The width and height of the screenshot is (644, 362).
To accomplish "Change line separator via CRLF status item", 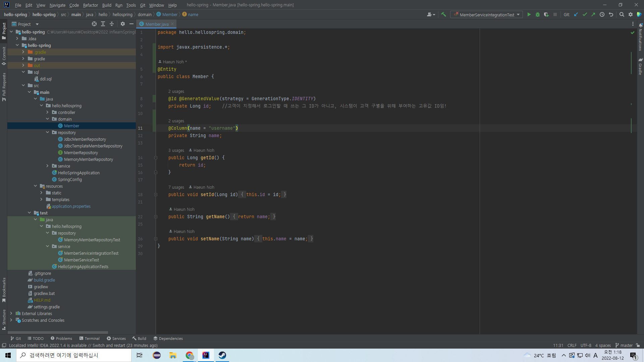I will tap(572, 345).
